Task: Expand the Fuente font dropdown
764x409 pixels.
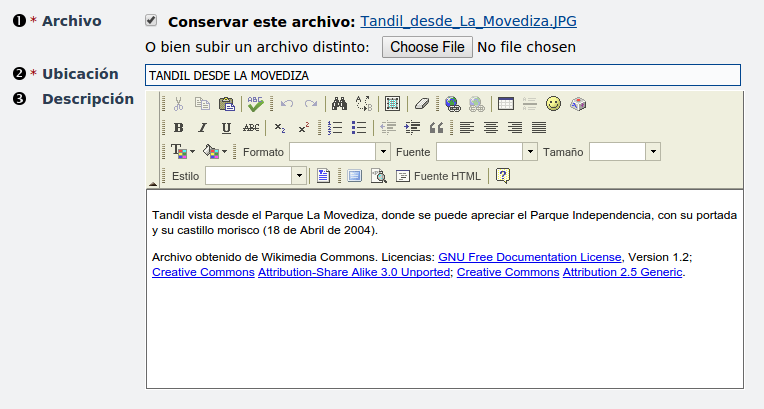Action: pos(530,152)
